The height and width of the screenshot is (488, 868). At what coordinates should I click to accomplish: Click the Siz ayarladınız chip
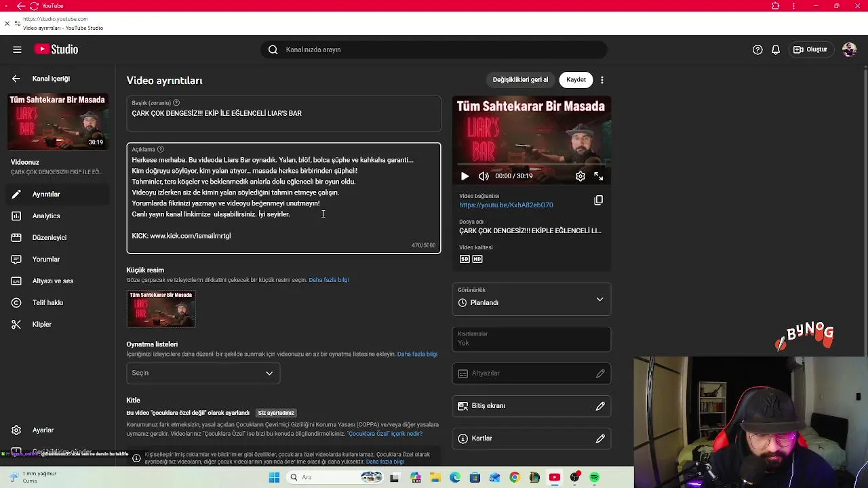tap(276, 413)
